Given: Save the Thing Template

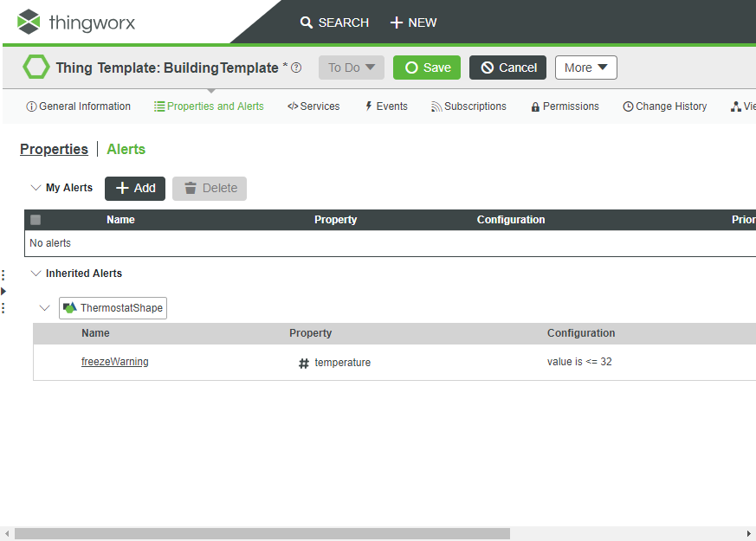Looking at the screenshot, I should pos(427,68).
